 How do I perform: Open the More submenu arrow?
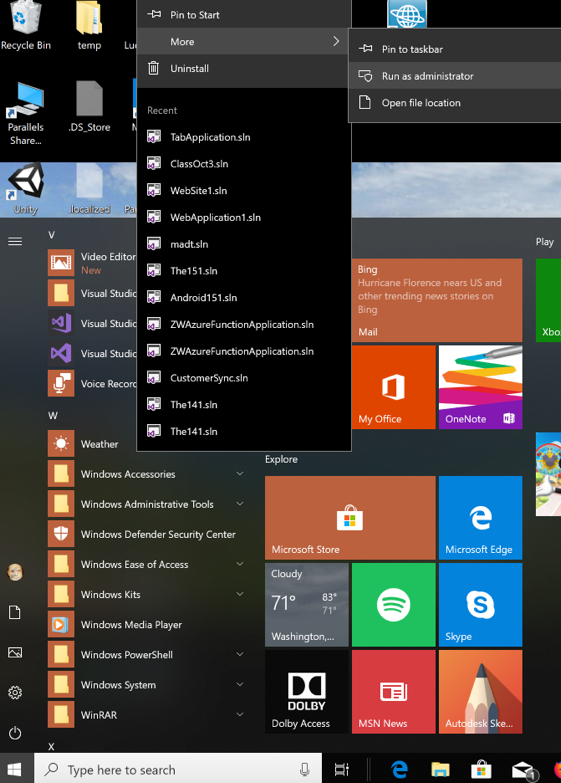pyautogui.click(x=336, y=41)
